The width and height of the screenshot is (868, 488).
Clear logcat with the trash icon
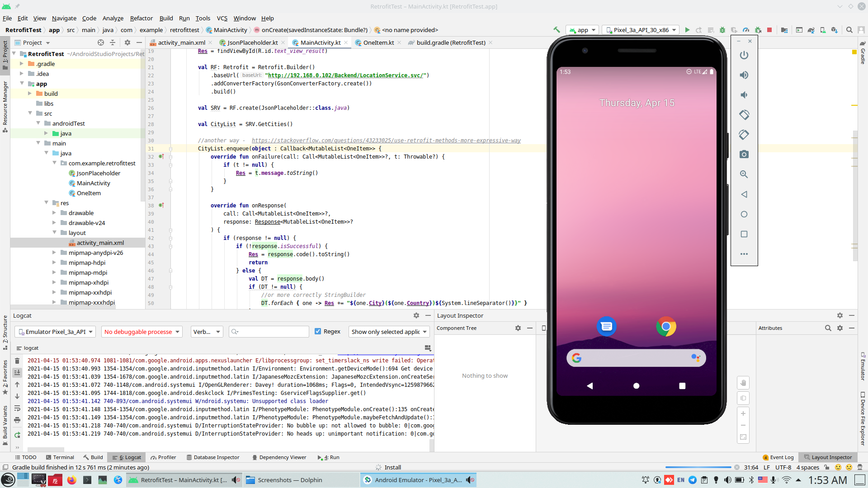point(17,361)
